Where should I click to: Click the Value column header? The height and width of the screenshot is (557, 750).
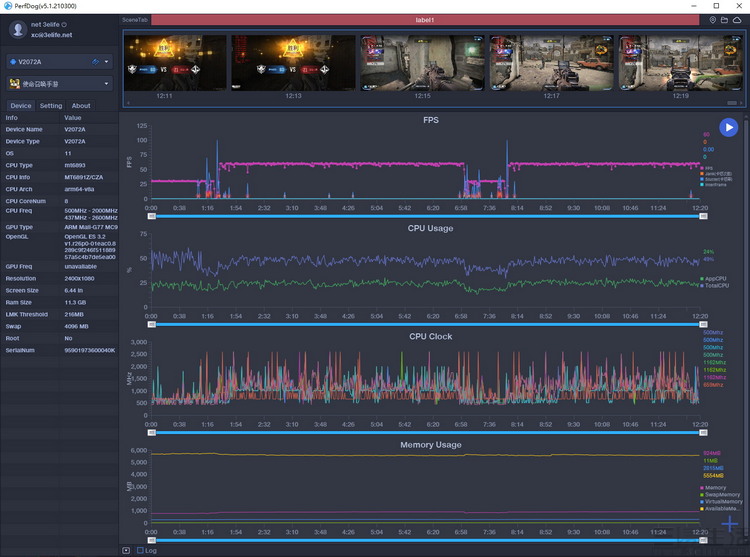coord(73,118)
